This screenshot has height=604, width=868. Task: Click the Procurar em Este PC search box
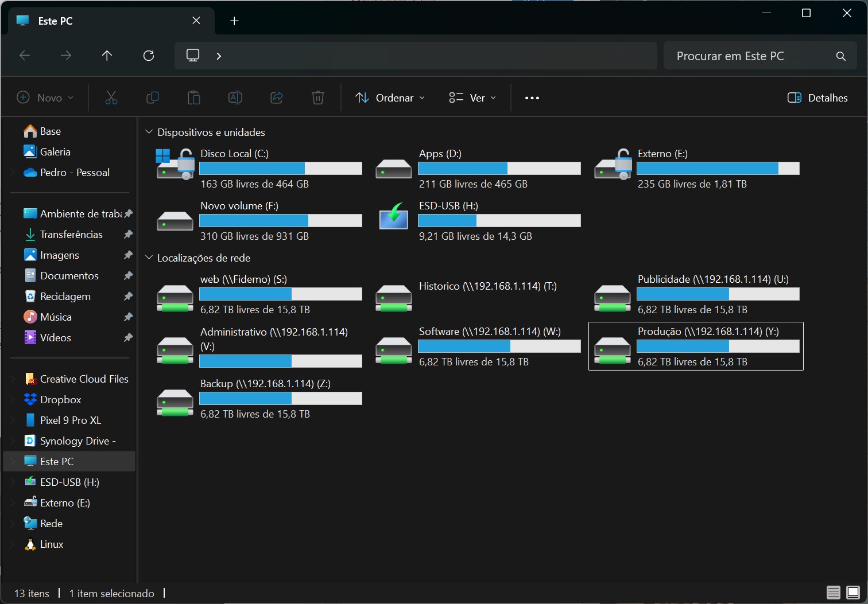tap(746, 56)
